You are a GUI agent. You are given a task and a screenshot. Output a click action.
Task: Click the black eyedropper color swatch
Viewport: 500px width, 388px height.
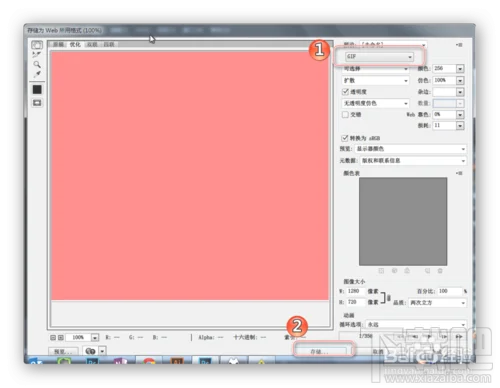(x=37, y=89)
